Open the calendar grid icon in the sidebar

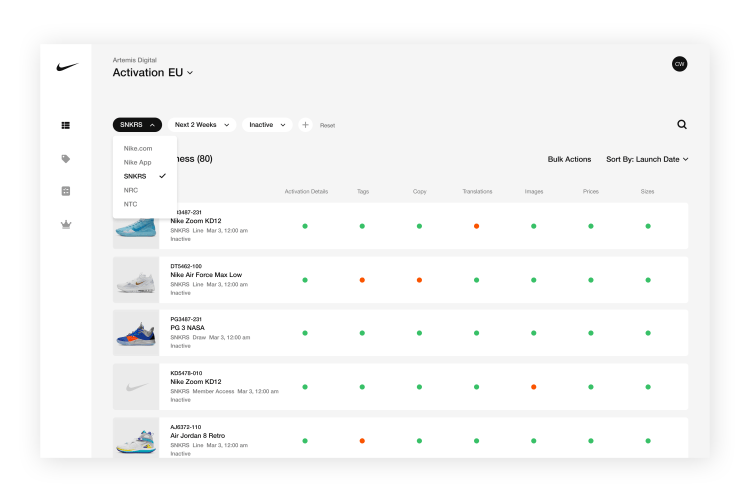(x=66, y=191)
